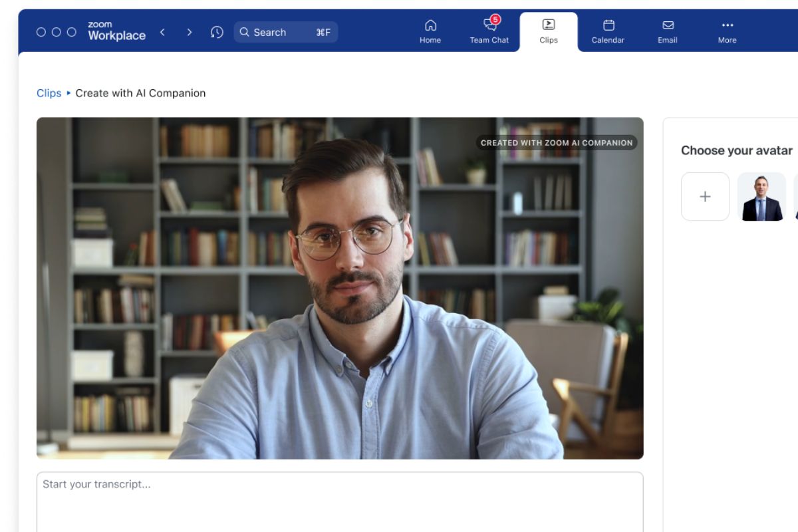Click the Zoom Workplace logo
The width and height of the screenshot is (798, 532).
click(116, 31)
